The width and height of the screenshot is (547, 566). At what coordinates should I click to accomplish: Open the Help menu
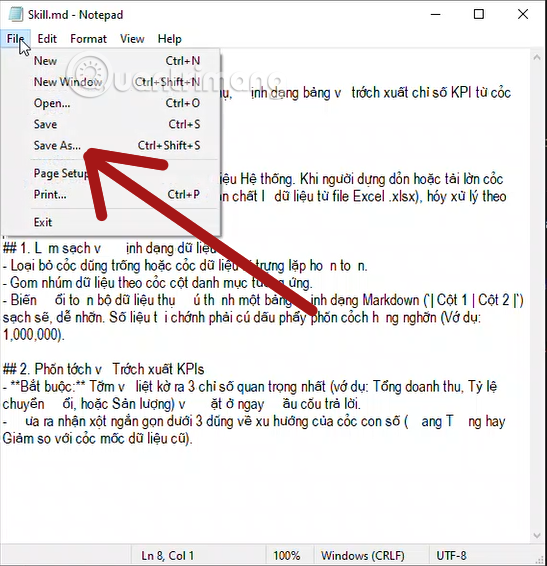[169, 39]
